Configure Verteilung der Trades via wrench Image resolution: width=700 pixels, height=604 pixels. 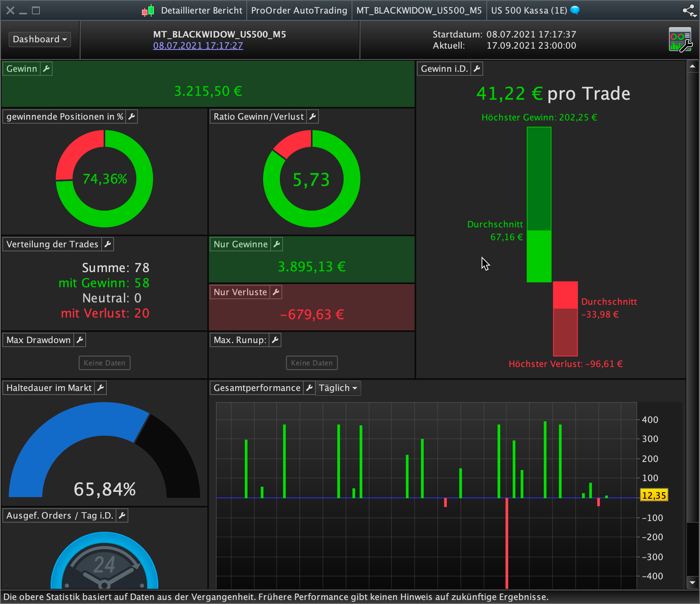108,244
